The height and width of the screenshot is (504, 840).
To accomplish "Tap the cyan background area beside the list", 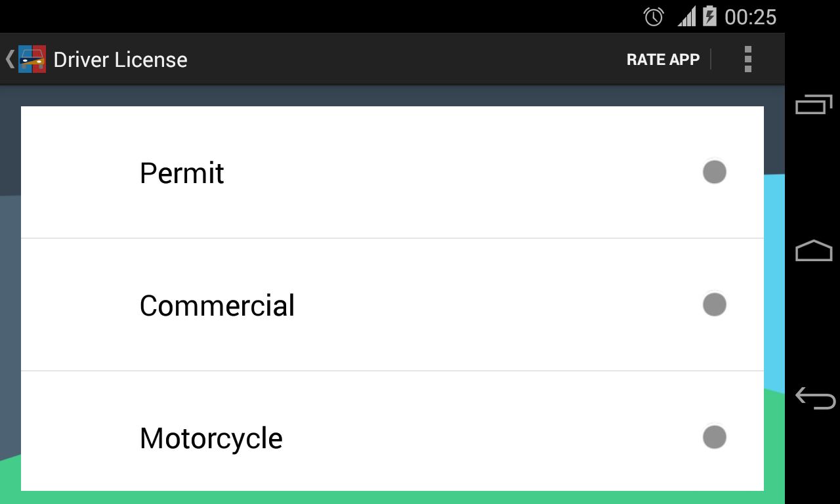I will click(774, 282).
